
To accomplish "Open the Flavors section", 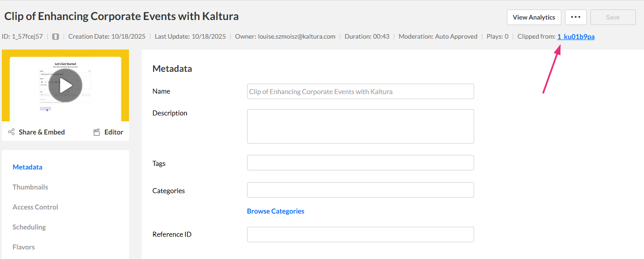I will [24, 247].
